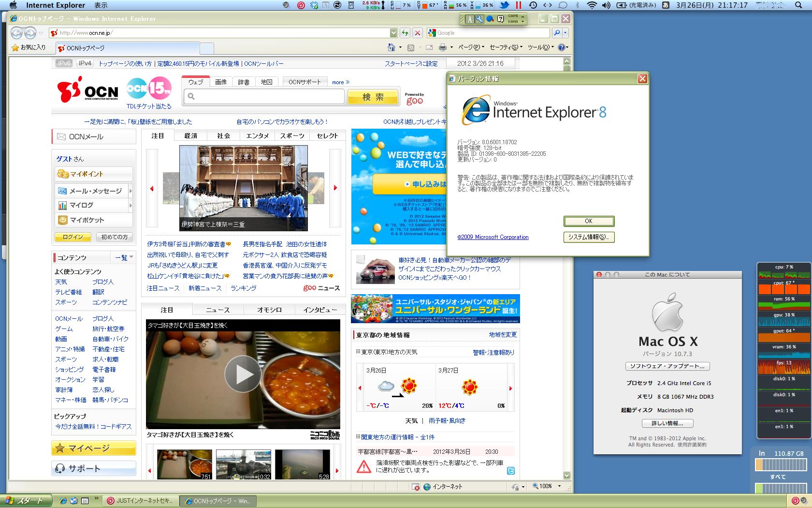Select the スポーツ news tab
The image size is (812, 508).
(x=292, y=136)
